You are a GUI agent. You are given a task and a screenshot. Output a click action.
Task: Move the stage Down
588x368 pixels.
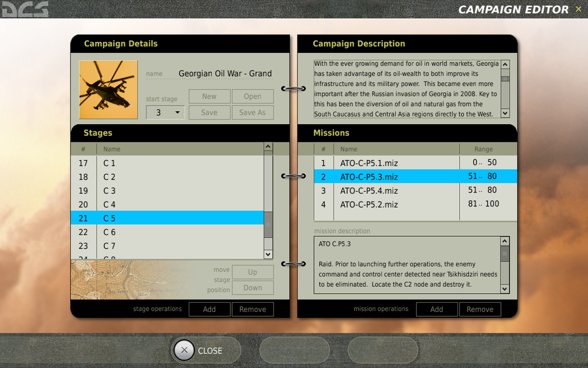click(x=253, y=288)
